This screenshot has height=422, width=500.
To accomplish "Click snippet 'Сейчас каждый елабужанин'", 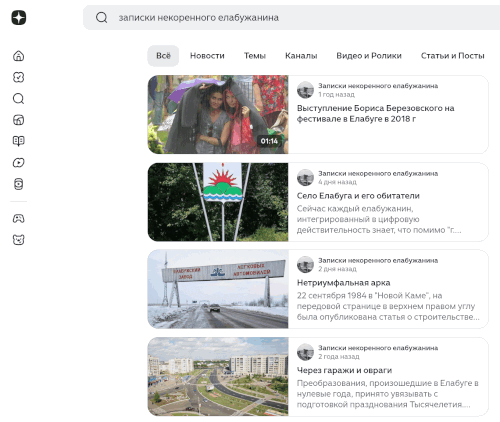I will (x=379, y=219).
